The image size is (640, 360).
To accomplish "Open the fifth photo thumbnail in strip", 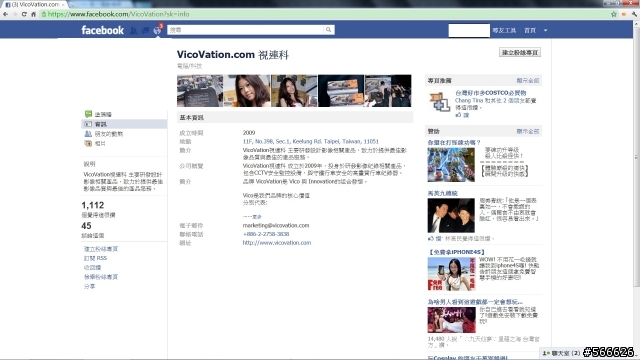I will click(x=388, y=91).
